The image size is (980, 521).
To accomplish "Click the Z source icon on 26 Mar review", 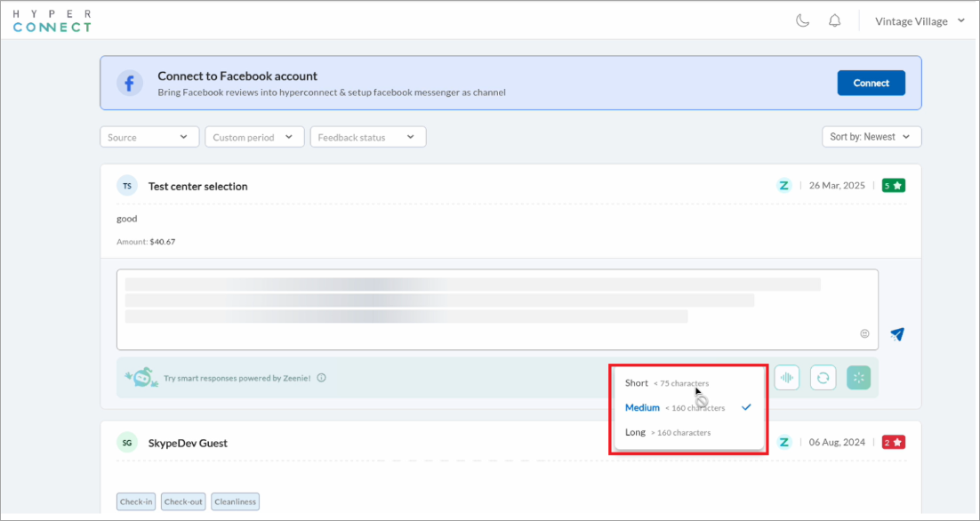I will click(783, 186).
